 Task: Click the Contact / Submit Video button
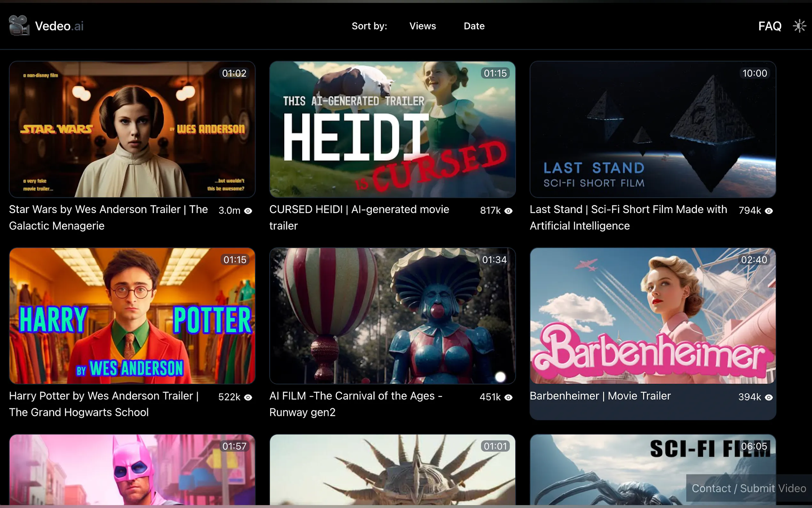749,488
